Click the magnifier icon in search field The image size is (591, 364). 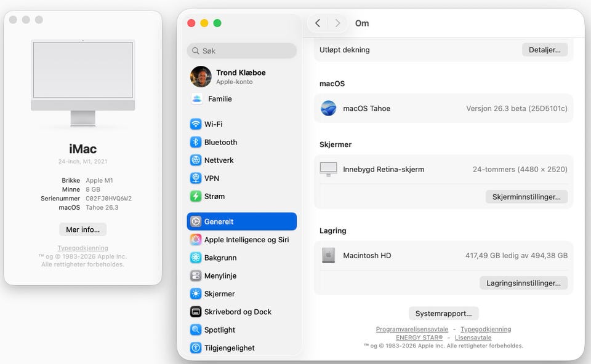(195, 51)
